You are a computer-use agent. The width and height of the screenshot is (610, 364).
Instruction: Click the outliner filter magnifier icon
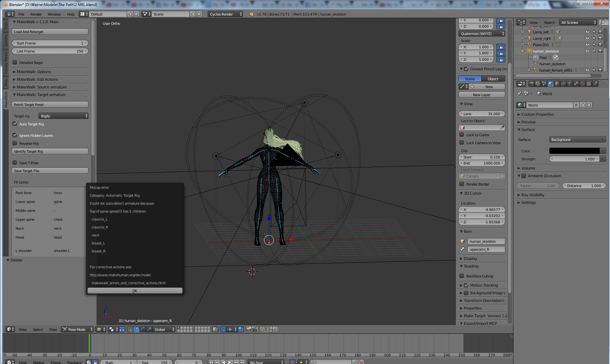(x=602, y=22)
